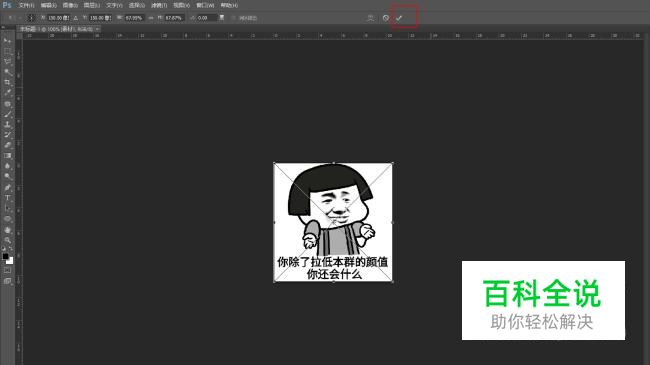Click the horizontal scale W field

point(134,18)
